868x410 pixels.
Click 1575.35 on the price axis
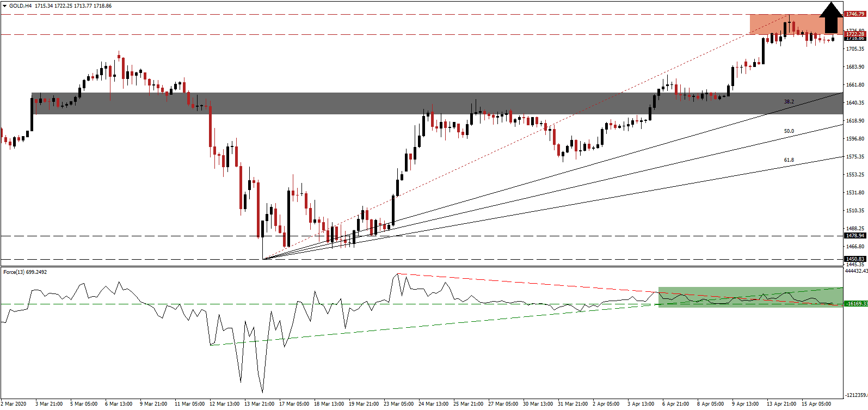point(855,157)
